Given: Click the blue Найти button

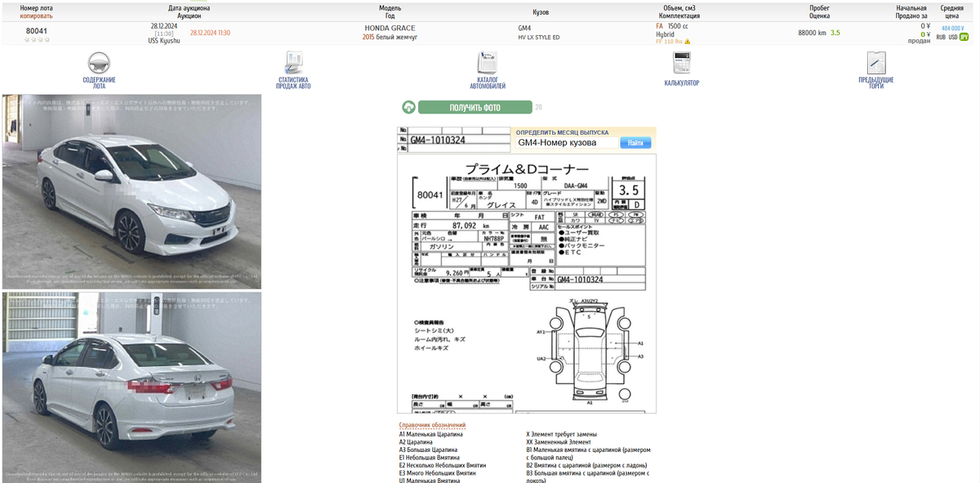Looking at the screenshot, I should pyautogui.click(x=635, y=142).
